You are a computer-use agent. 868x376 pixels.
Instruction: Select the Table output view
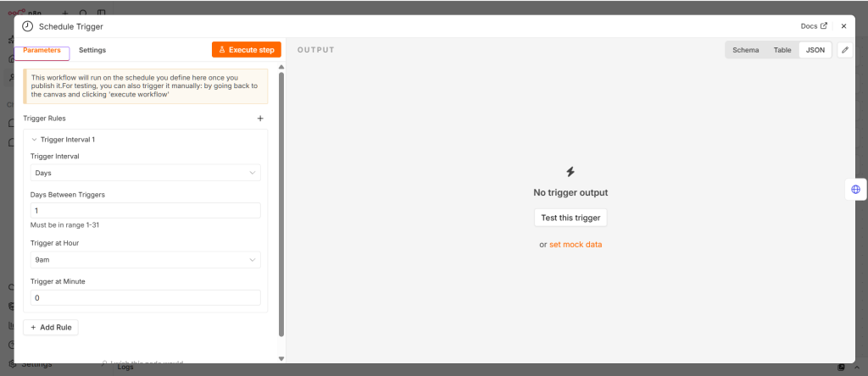(782, 50)
